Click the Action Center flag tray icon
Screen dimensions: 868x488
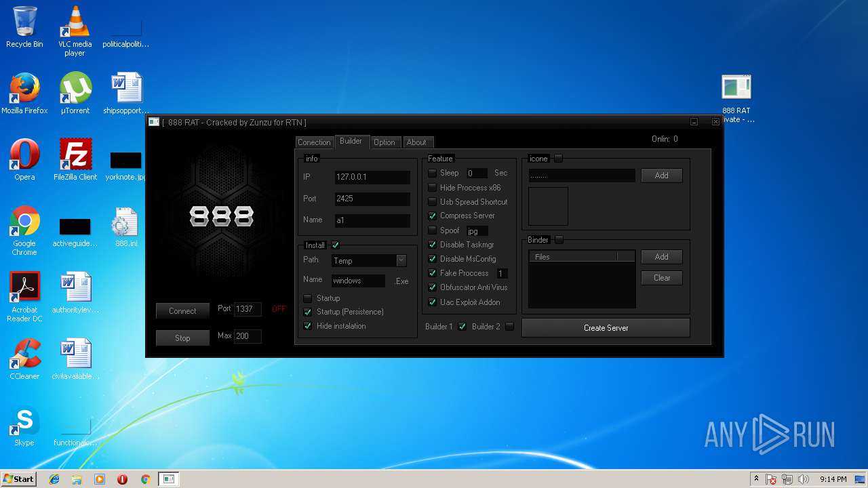(x=771, y=479)
